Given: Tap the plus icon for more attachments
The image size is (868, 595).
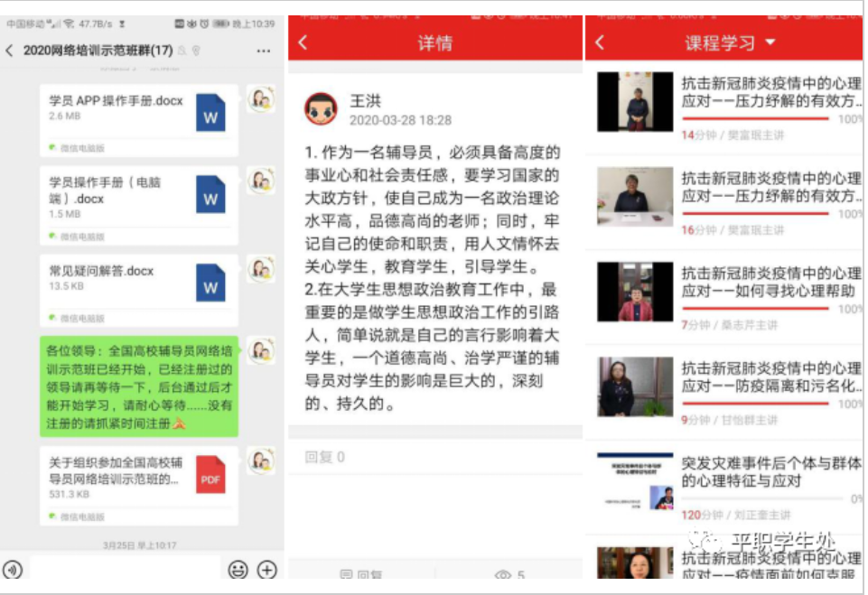Looking at the screenshot, I should (267, 570).
